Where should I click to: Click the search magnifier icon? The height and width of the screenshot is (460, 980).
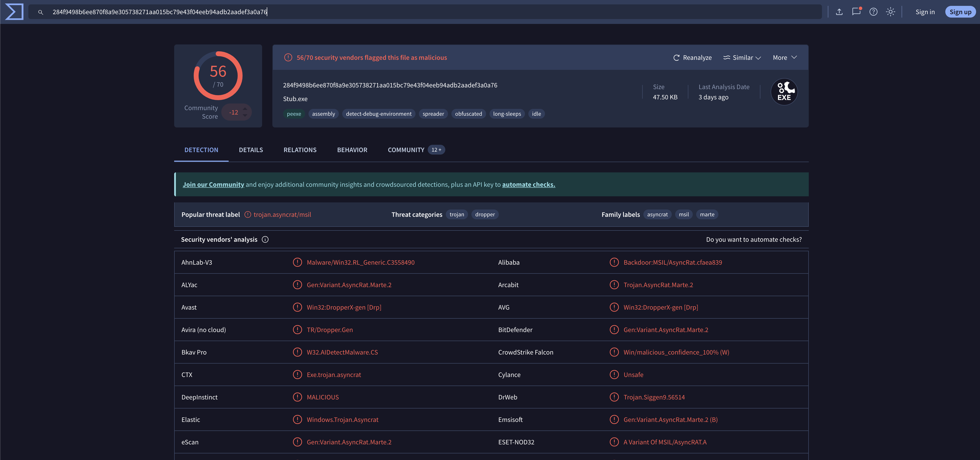pyautogui.click(x=41, y=12)
